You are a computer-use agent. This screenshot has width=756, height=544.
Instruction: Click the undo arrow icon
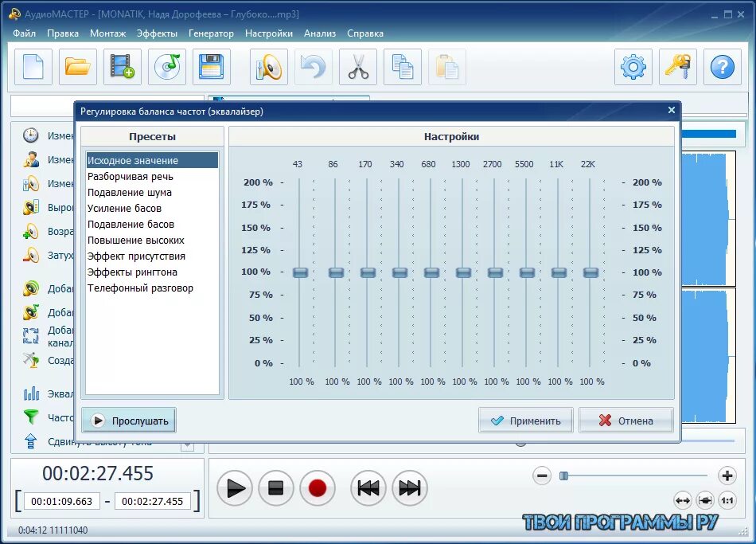(314, 67)
